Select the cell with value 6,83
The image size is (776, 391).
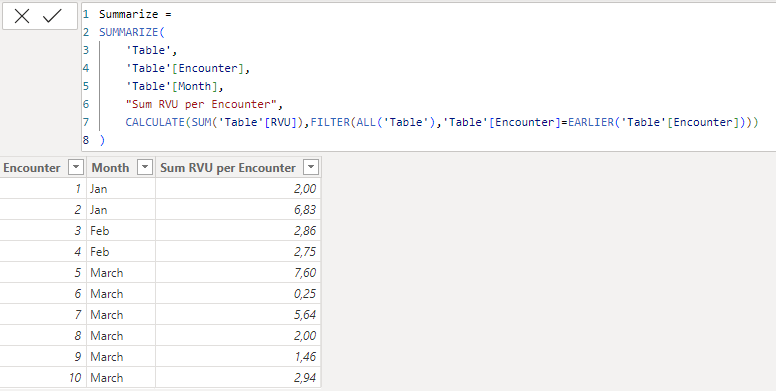click(239, 209)
